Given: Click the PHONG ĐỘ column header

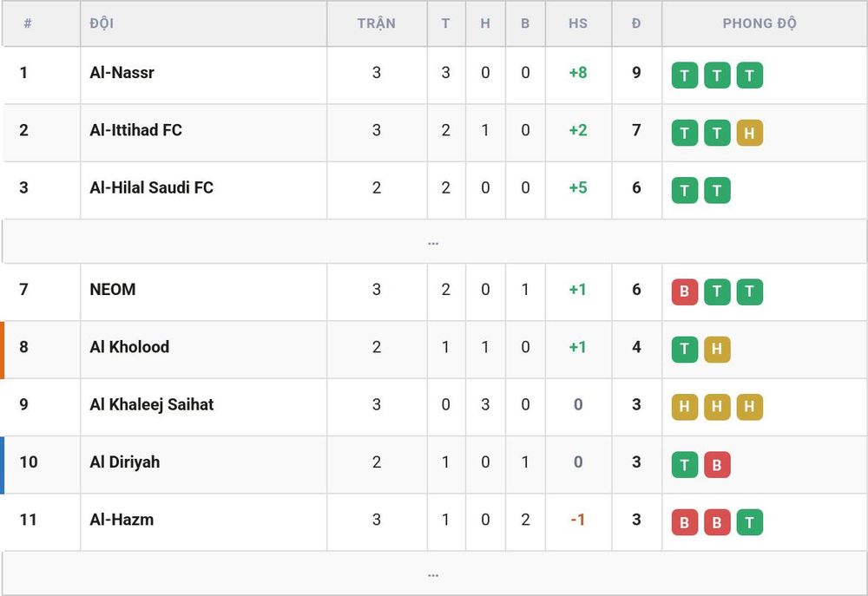Looking at the screenshot, I should 759,23.
